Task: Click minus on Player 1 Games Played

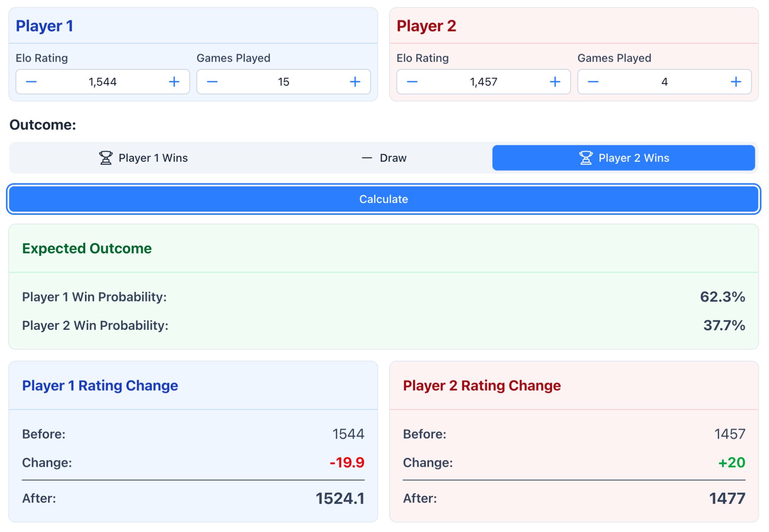Action: coord(212,82)
